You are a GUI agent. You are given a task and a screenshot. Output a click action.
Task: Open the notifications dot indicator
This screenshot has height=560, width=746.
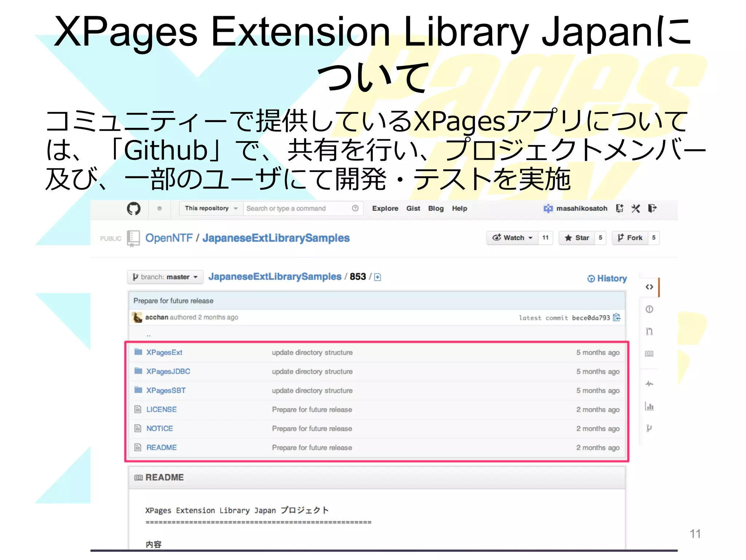160,209
